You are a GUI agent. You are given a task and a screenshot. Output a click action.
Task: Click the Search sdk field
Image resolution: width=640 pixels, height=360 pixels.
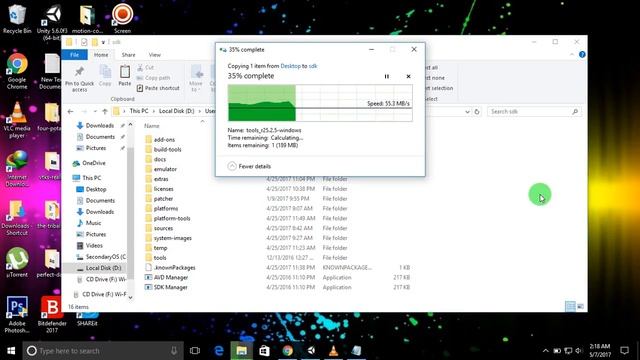tap(533, 111)
